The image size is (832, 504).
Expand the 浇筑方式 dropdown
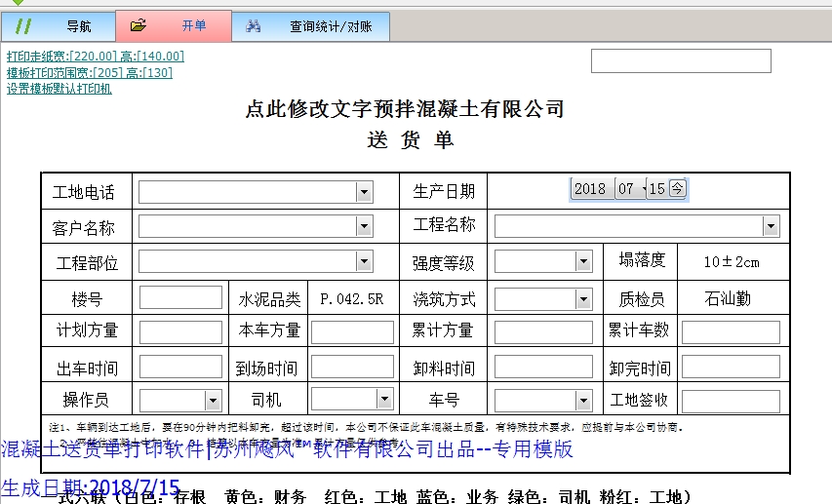point(583,297)
